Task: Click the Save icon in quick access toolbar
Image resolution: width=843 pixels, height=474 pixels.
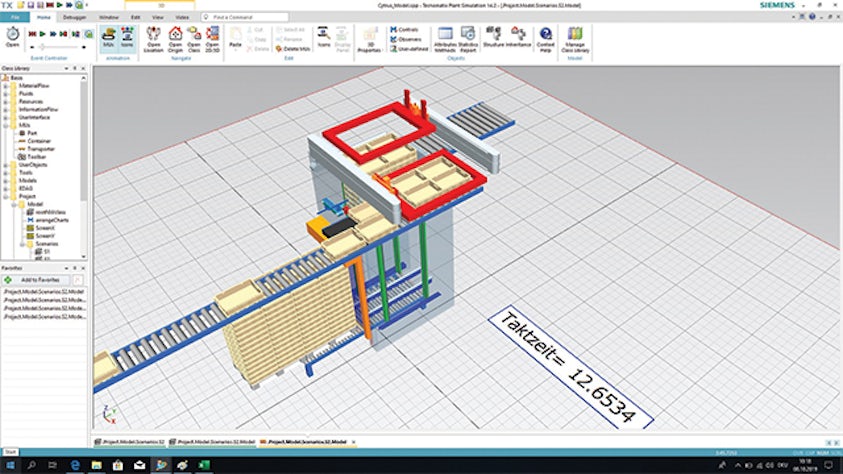Action: [x=31, y=5]
